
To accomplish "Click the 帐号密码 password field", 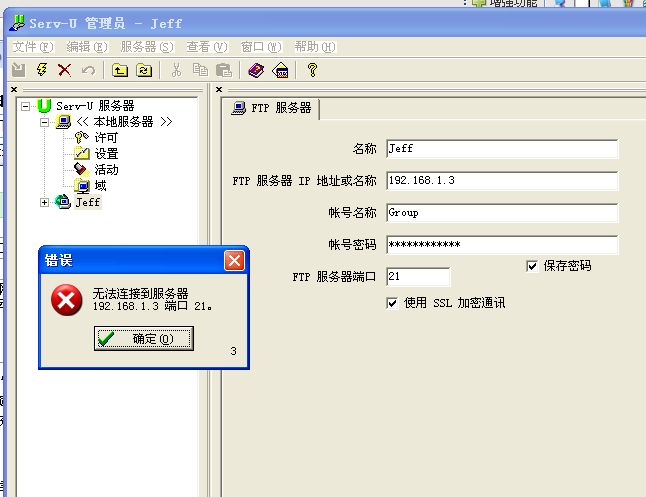I will tap(502, 245).
